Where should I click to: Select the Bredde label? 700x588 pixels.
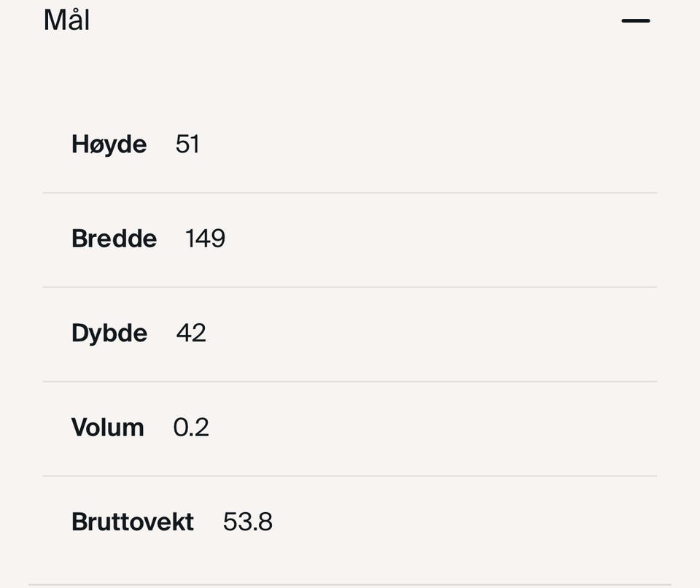[x=114, y=239]
